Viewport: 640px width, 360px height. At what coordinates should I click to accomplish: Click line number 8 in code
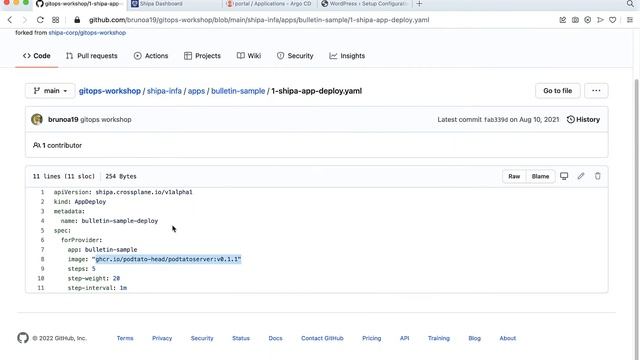click(42, 259)
